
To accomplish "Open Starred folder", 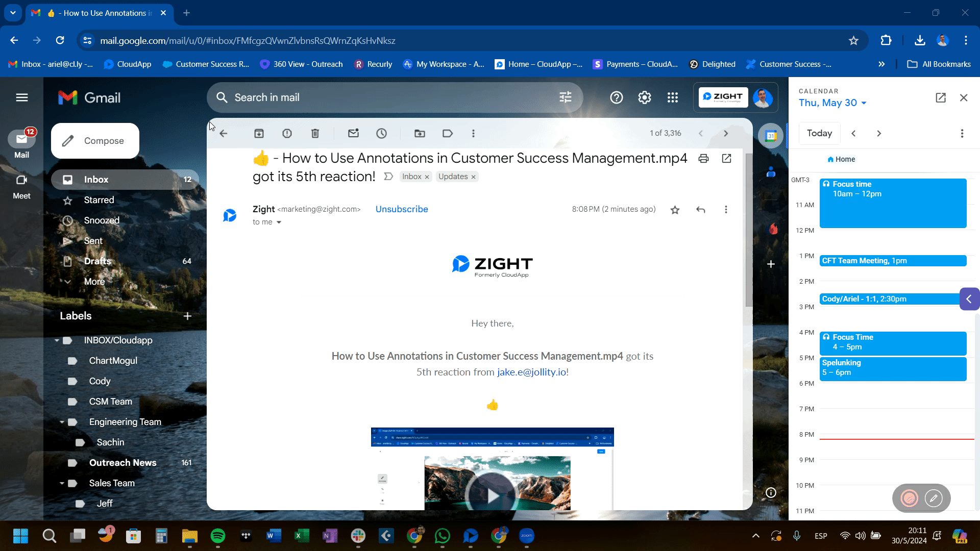I will click(125, 200).
